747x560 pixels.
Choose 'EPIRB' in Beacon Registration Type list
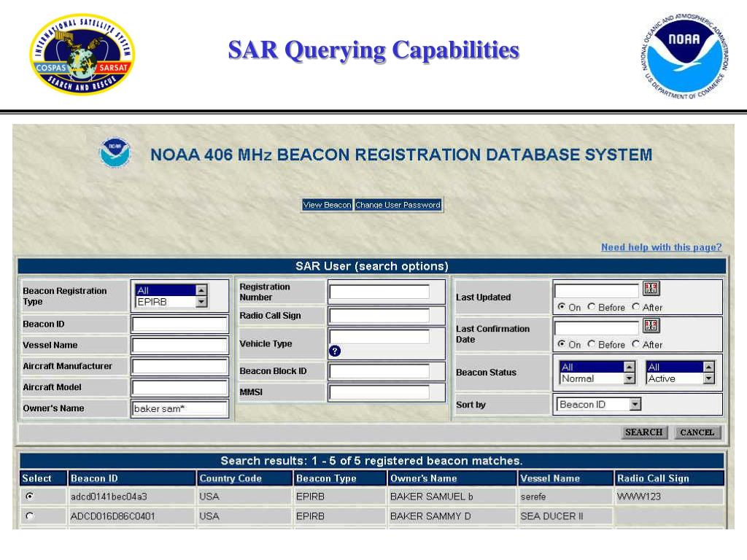166,302
